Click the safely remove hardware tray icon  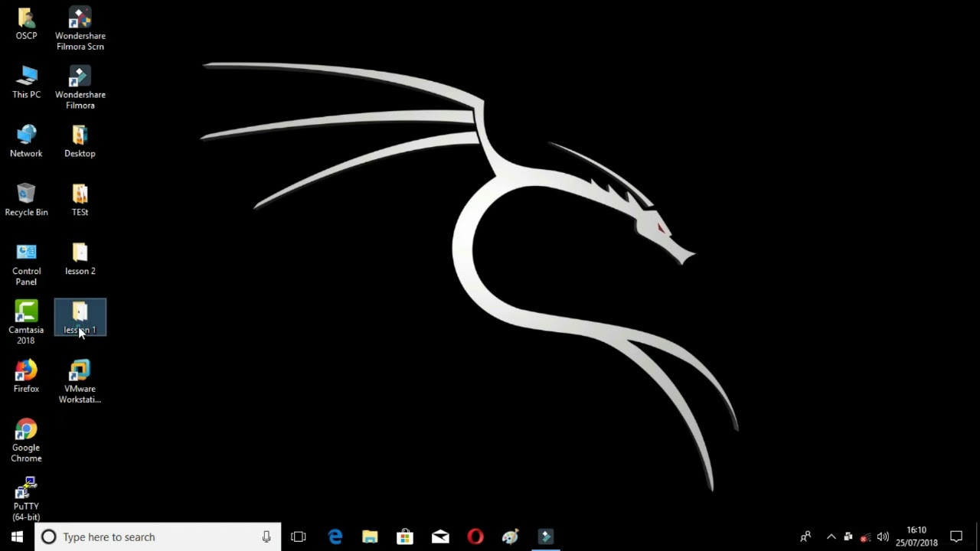[x=848, y=536]
